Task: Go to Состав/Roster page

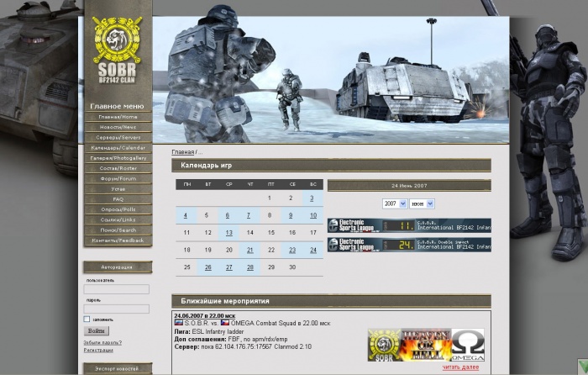Action: (118, 168)
